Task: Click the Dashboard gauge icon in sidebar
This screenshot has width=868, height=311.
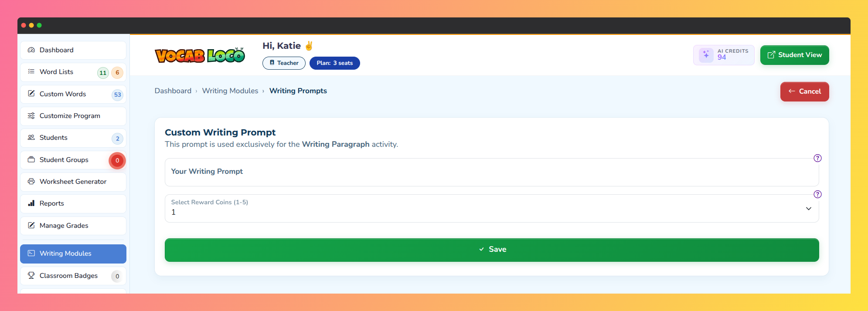Action: click(x=31, y=50)
